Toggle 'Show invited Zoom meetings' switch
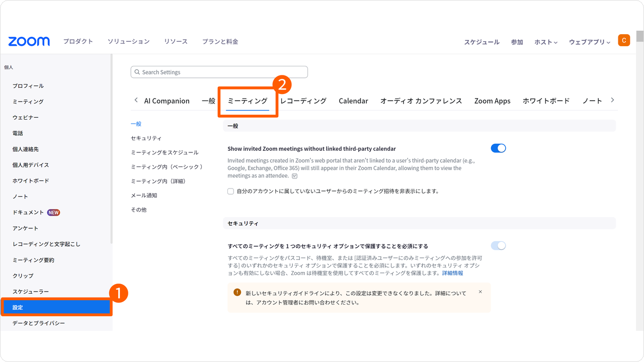644x362 pixels. coord(498,148)
